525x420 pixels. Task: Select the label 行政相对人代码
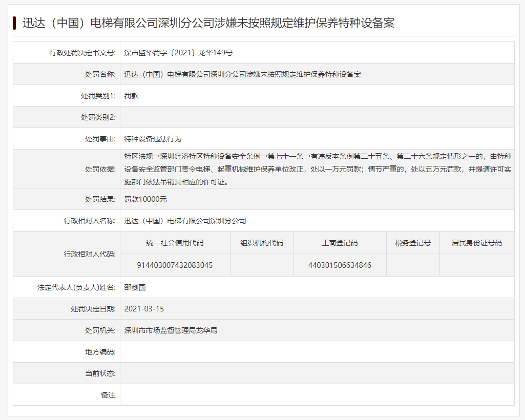[x=90, y=254]
